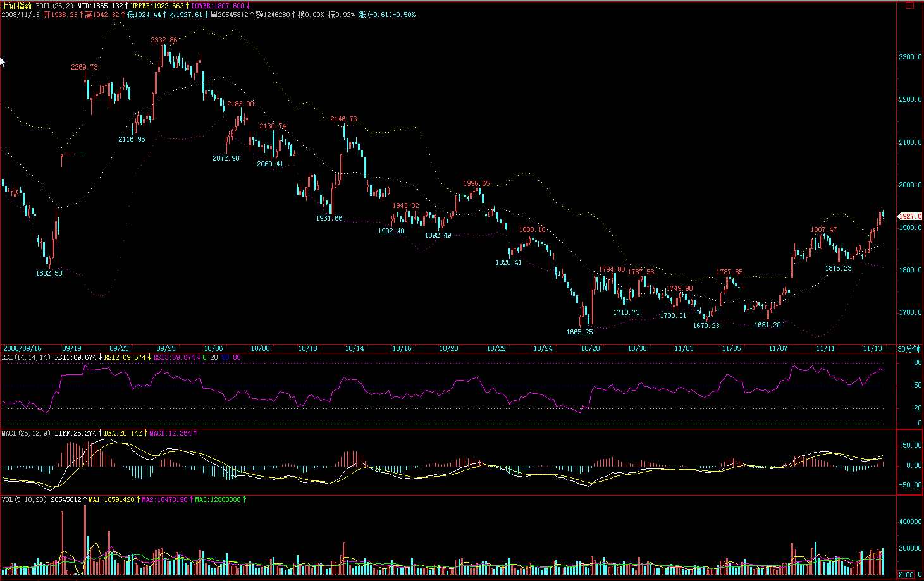Click the DIFF:26.274 value
The height and width of the screenshot is (581, 924).
(75, 434)
